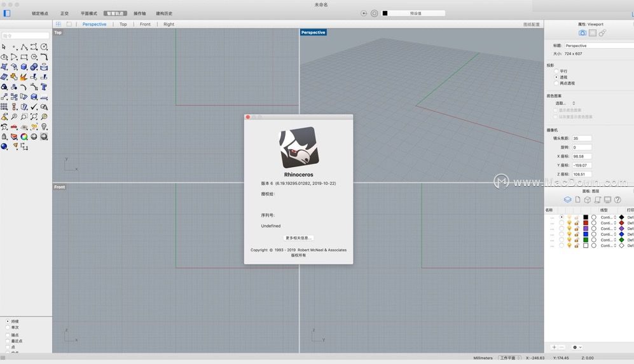The image size is (634, 364).
Task: Open the viewport camera properties icon
Action: pyautogui.click(x=582, y=33)
